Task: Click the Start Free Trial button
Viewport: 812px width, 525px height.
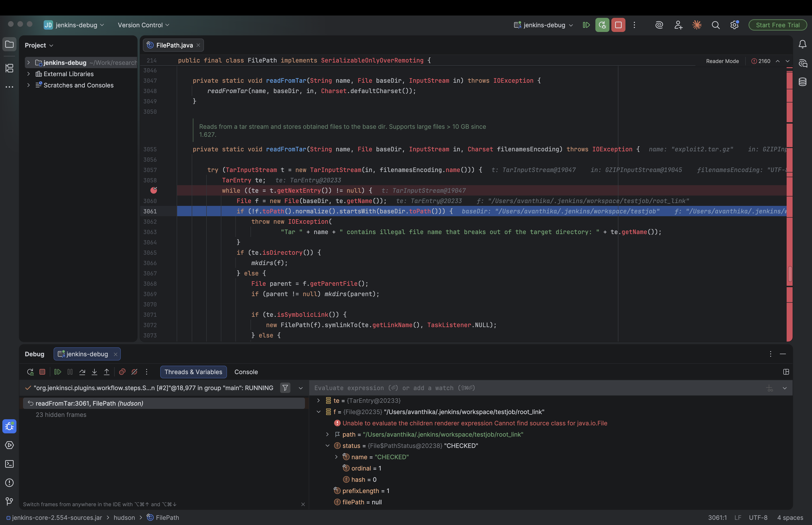Action: (777, 25)
